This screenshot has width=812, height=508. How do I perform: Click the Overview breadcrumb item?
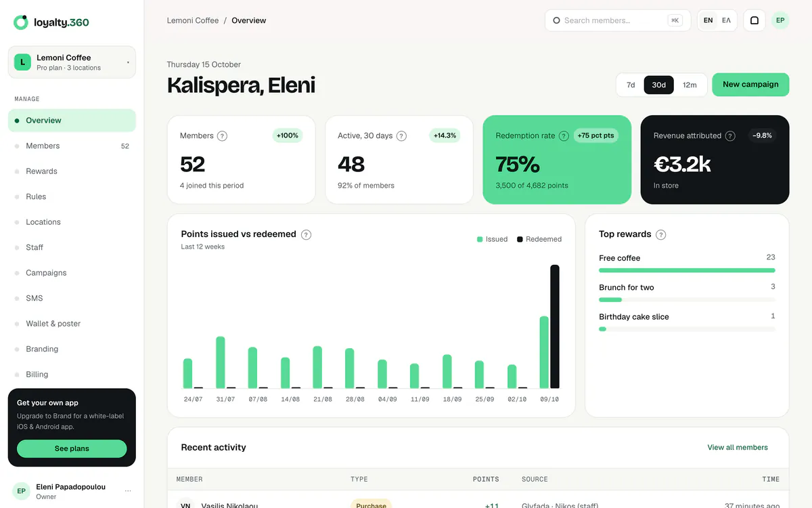point(249,20)
